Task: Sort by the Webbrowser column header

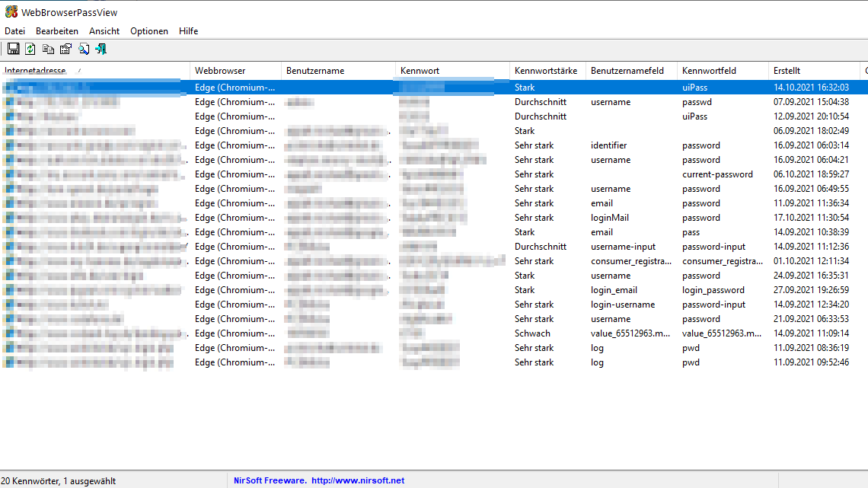Action: tap(236, 71)
